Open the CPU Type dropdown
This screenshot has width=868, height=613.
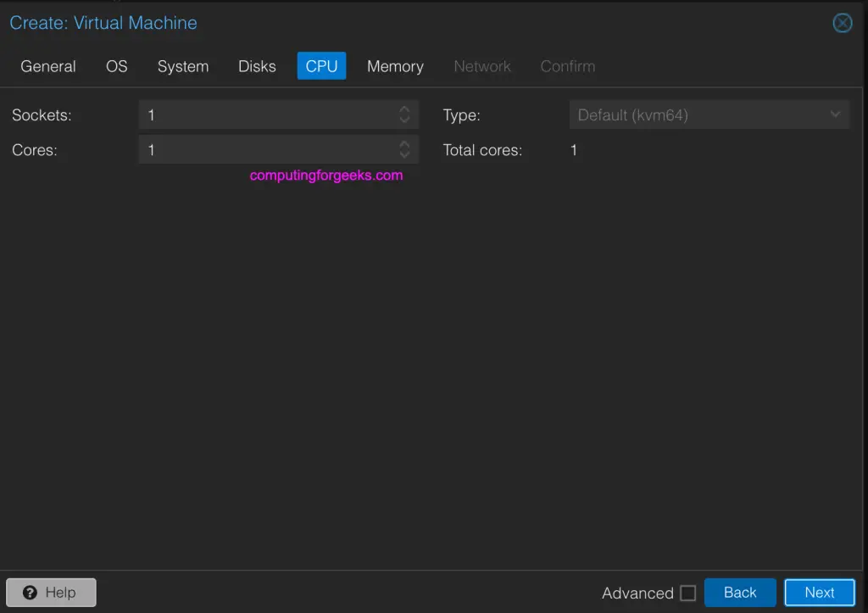point(709,115)
